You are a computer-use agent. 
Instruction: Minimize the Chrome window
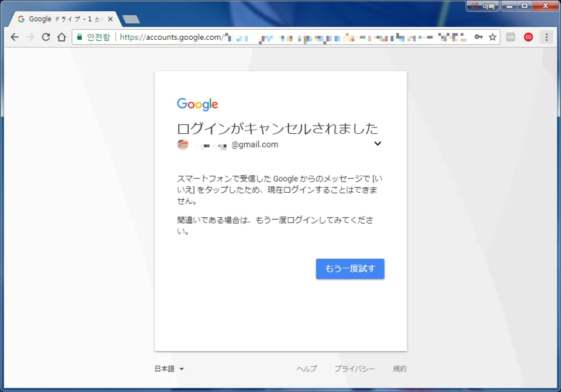510,6
